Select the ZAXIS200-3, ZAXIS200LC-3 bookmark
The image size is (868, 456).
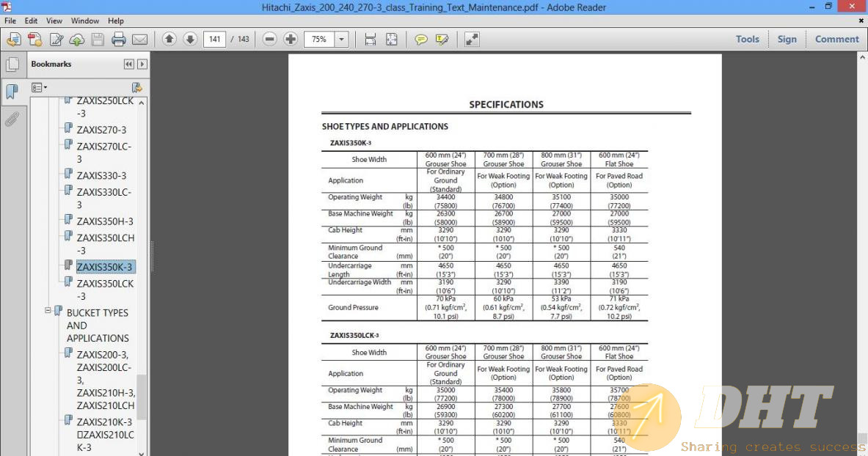pyautogui.click(x=106, y=380)
